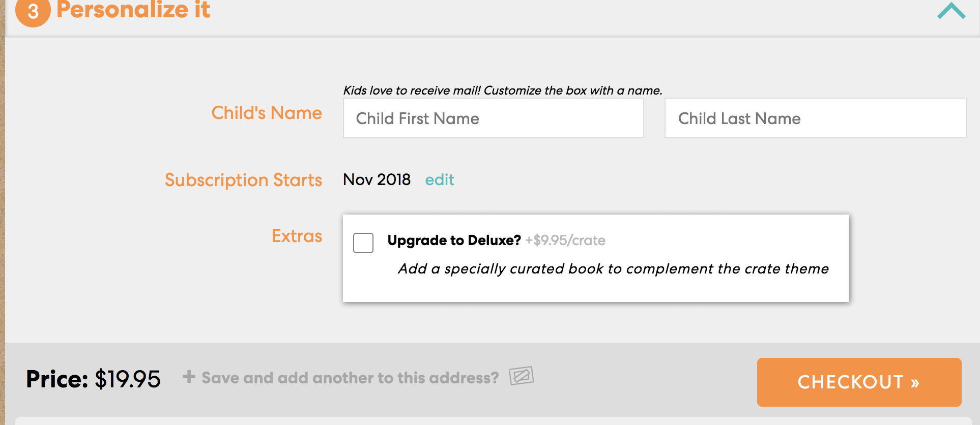Focus the Child Last Name field
The image size is (980, 425).
coord(815,118)
